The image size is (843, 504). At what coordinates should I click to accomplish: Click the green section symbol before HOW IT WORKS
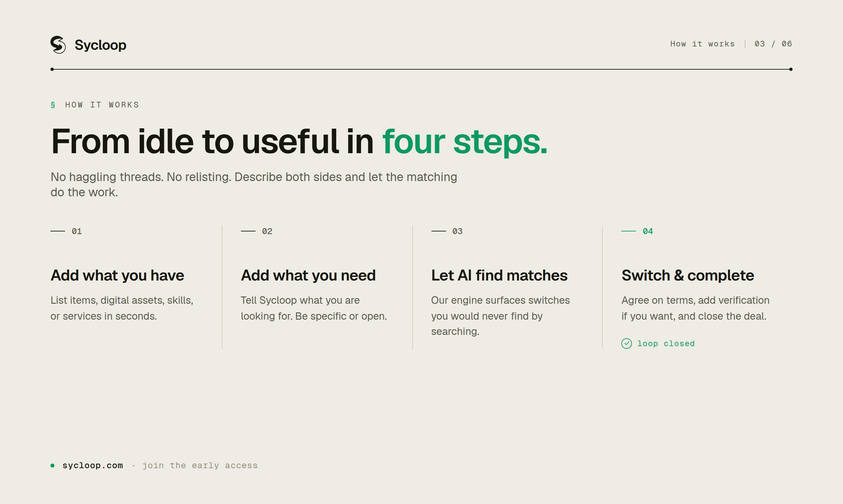pos(53,105)
